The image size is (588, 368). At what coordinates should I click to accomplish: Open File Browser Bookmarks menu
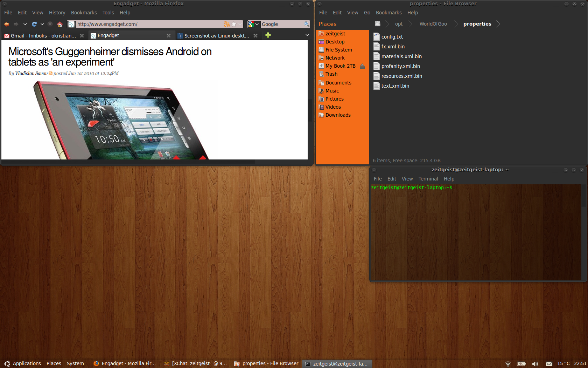(x=389, y=13)
